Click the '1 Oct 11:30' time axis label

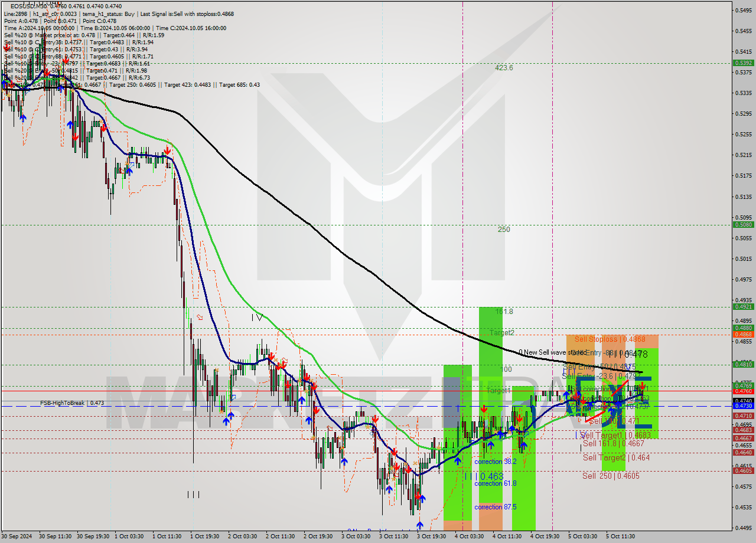pyautogui.click(x=167, y=537)
